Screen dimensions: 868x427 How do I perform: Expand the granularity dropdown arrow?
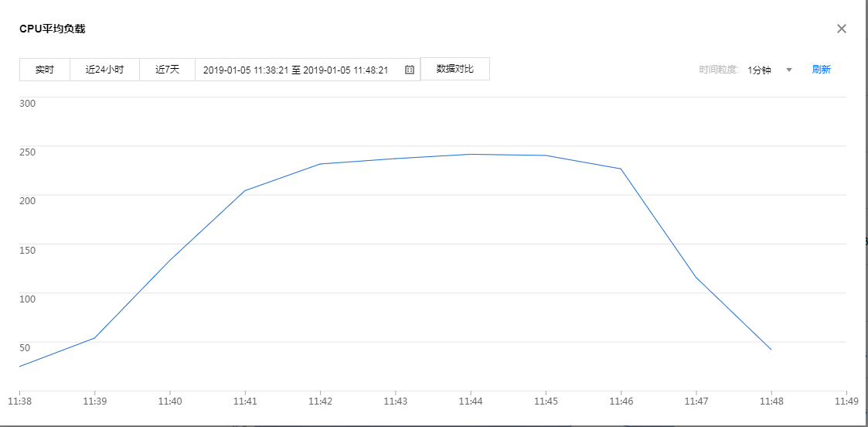point(789,70)
